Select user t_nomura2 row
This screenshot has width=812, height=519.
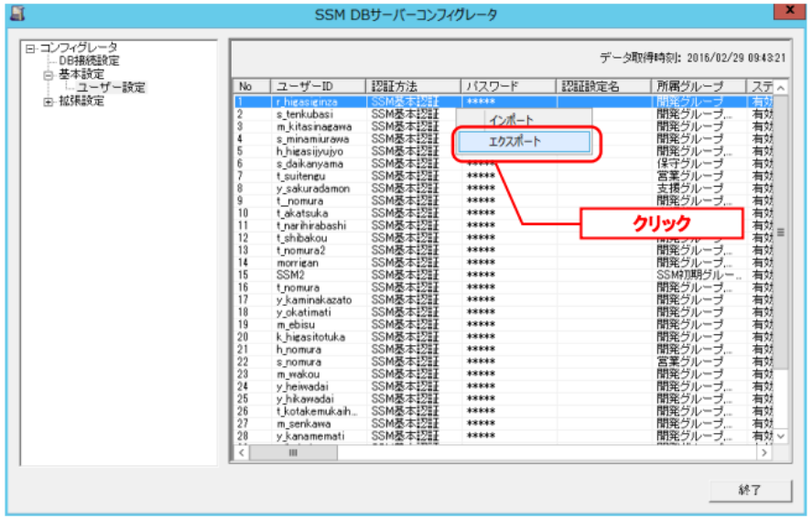point(503,251)
